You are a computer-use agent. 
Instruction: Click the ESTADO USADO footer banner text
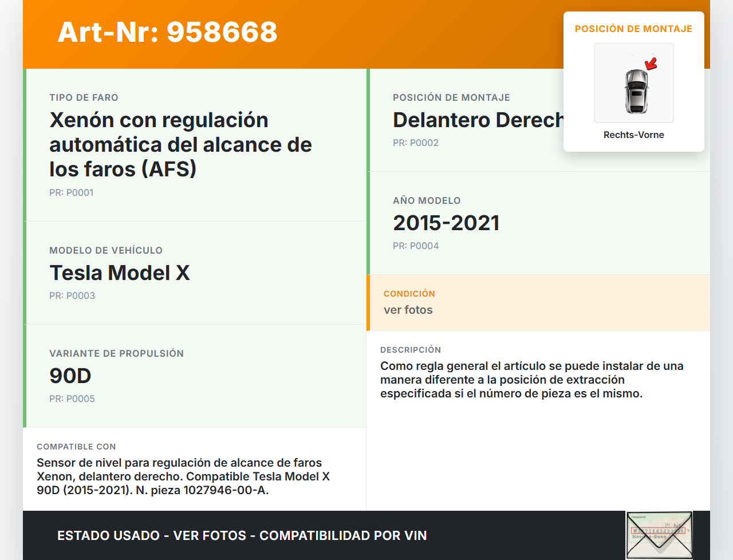[x=242, y=536]
